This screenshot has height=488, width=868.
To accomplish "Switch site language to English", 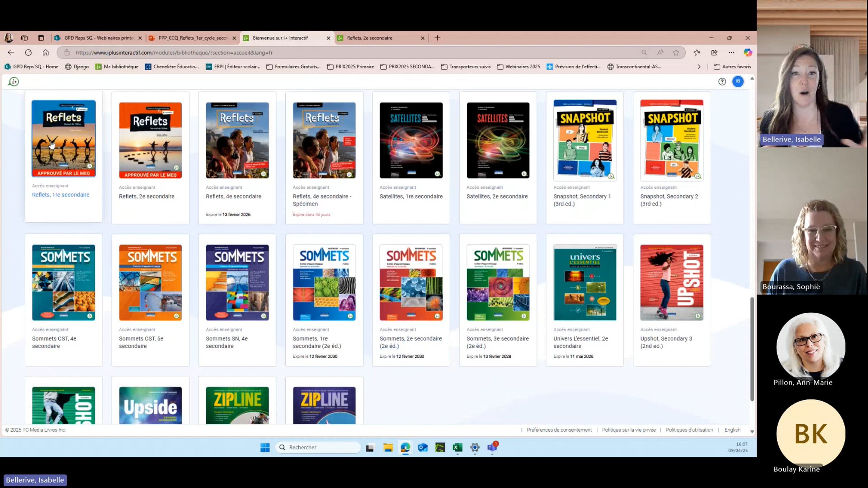I will (732, 430).
